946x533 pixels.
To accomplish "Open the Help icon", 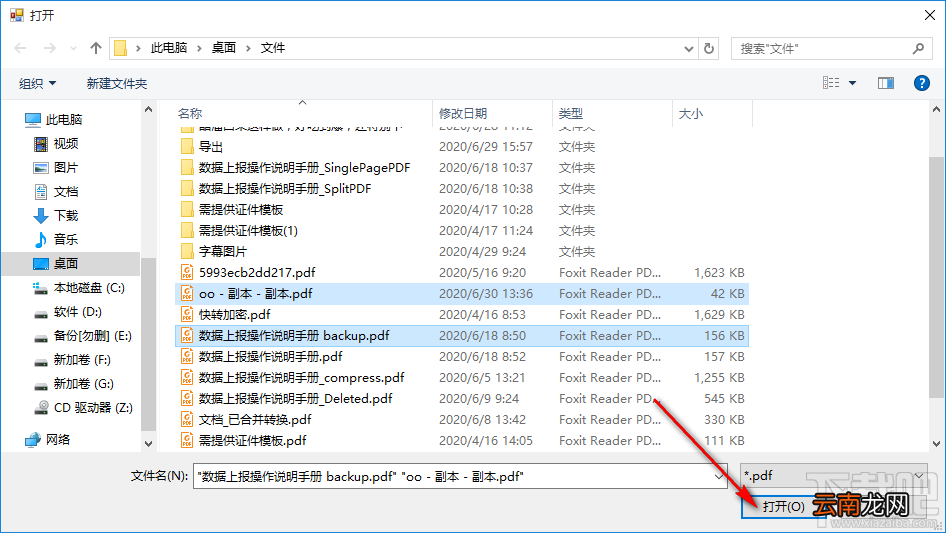I will click(x=921, y=83).
